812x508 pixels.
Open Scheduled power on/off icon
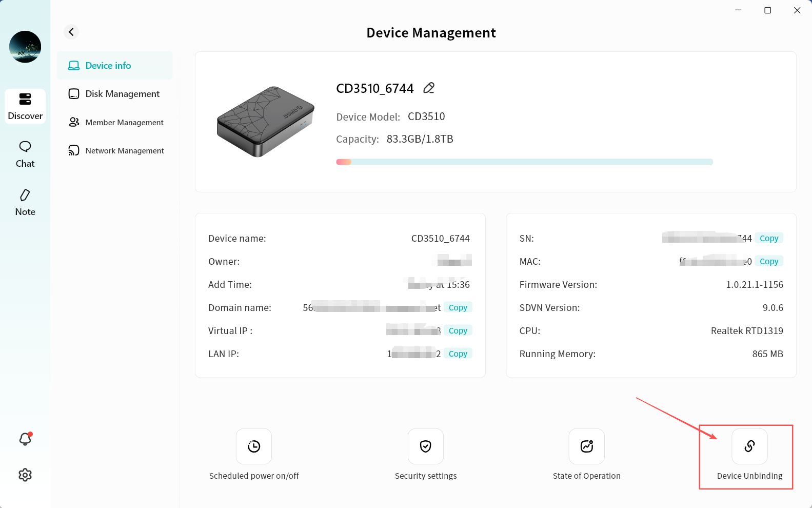pos(254,446)
